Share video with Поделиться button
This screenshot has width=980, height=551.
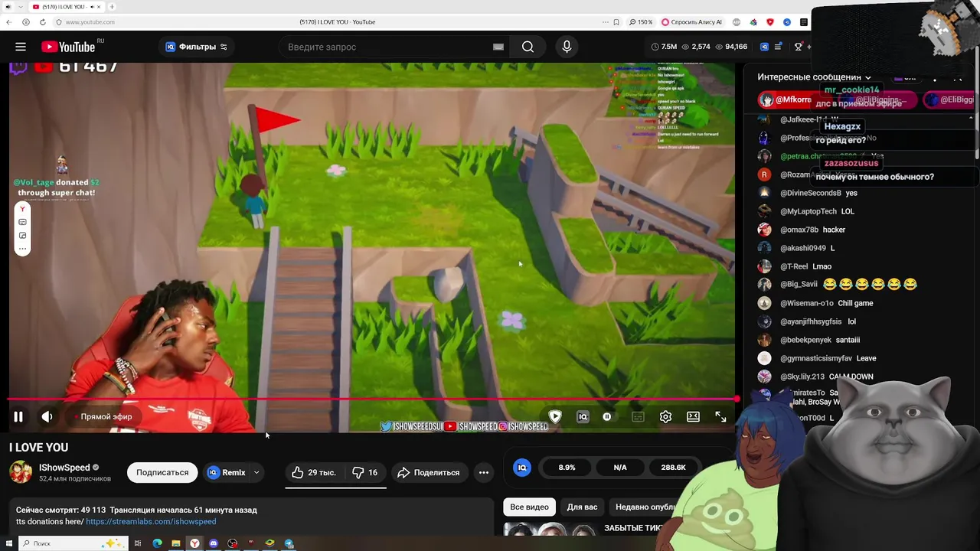coord(429,472)
